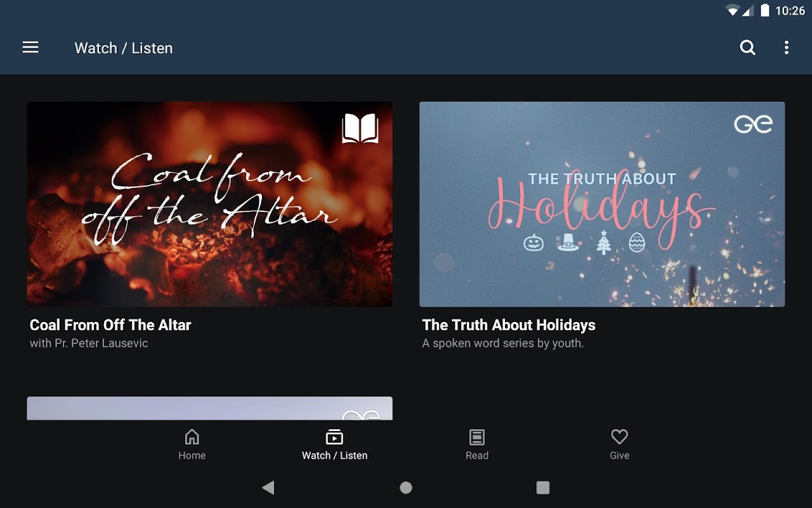812x508 pixels.
Task: Click the 'Coal From Off The Altar' title
Action: pos(110,325)
